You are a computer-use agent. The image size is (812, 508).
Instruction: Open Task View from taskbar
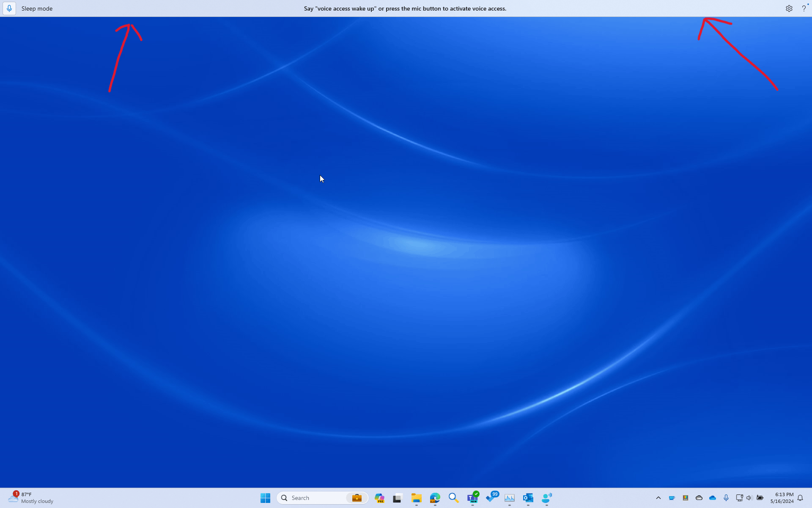tap(397, 498)
